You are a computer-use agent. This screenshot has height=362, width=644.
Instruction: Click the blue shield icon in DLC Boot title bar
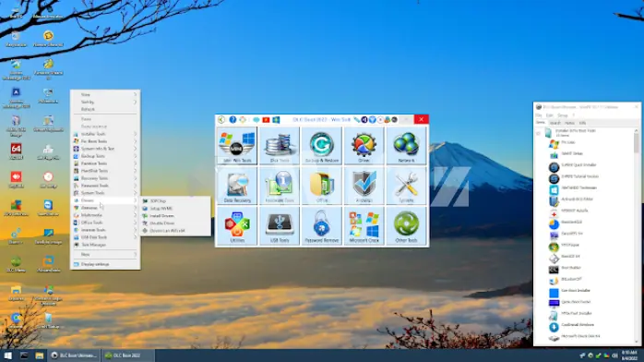(x=372, y=119)
